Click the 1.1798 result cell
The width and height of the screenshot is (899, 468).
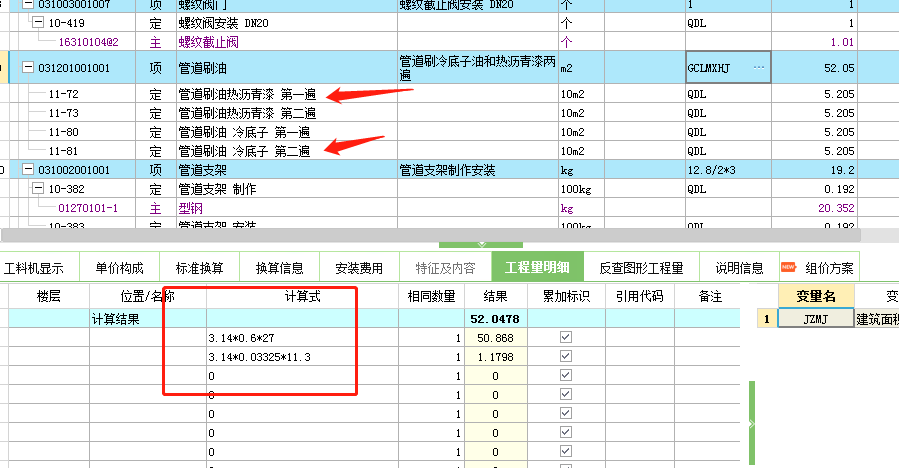[495, 357]
